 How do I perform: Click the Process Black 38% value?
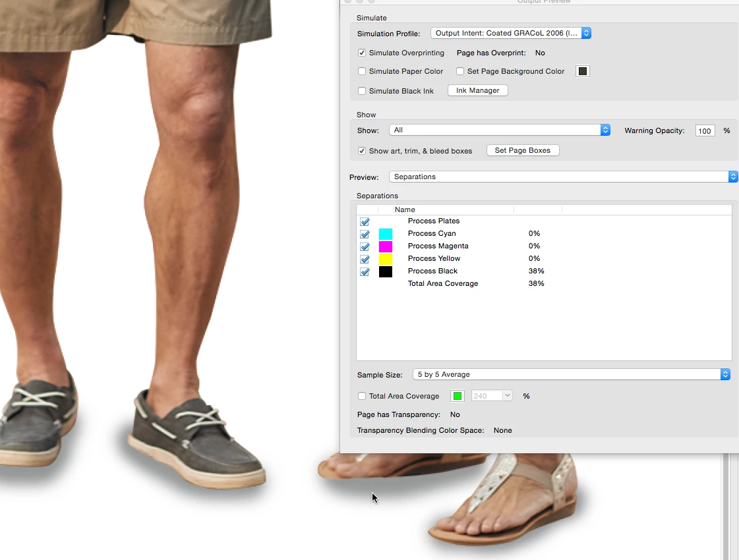click(537, 271)
